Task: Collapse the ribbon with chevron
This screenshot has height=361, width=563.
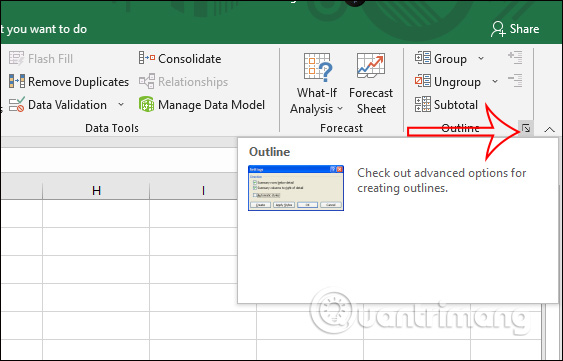Action: (x=549, y=129)
